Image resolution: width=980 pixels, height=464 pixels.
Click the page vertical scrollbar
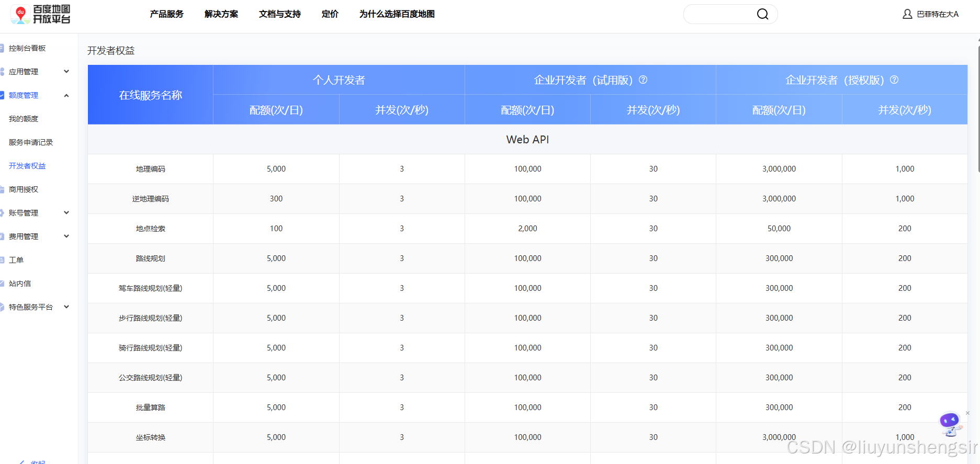tap(979, 110)
